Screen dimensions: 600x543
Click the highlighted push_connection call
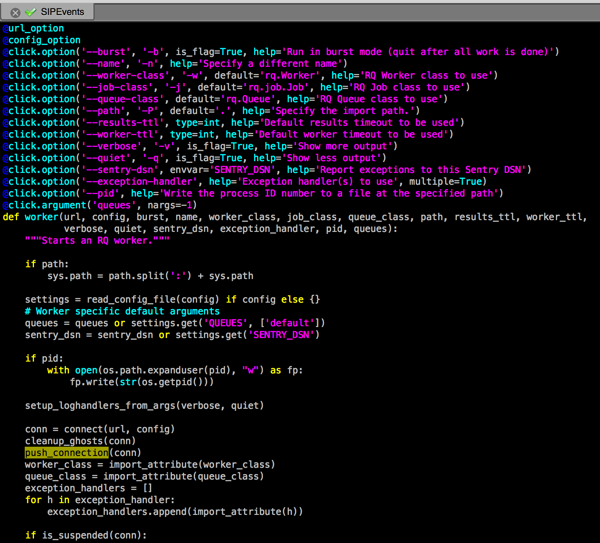coord(67,453)
